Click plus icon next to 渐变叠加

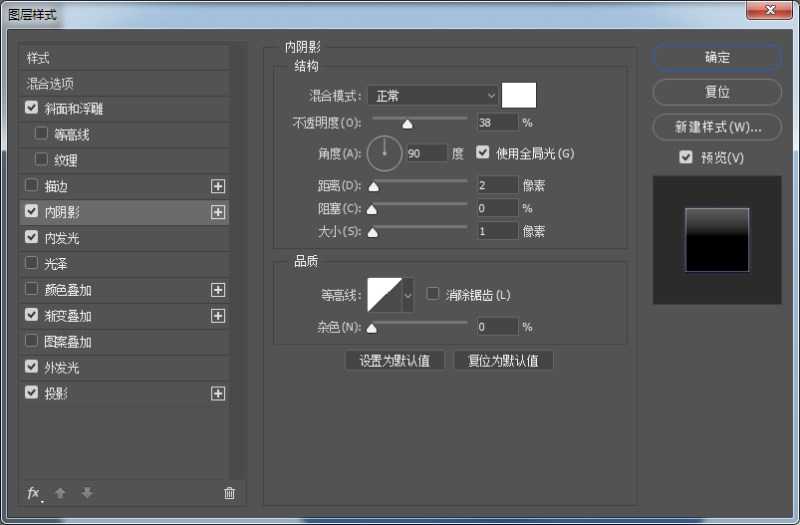[x=218, y=316]
